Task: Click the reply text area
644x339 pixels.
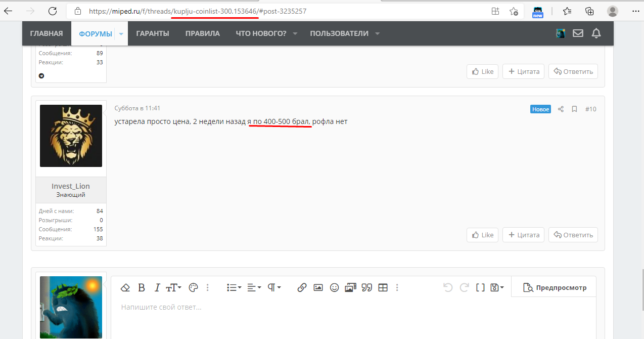Action: click(353, 318)
